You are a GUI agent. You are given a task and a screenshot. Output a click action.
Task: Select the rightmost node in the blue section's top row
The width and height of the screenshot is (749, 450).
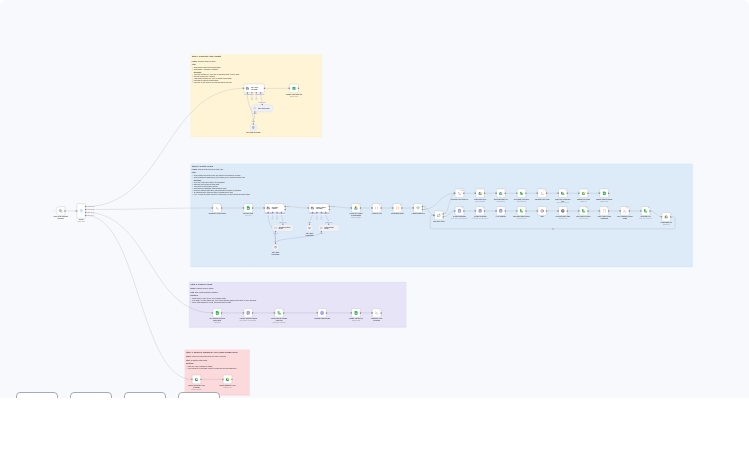coord(604,193)
